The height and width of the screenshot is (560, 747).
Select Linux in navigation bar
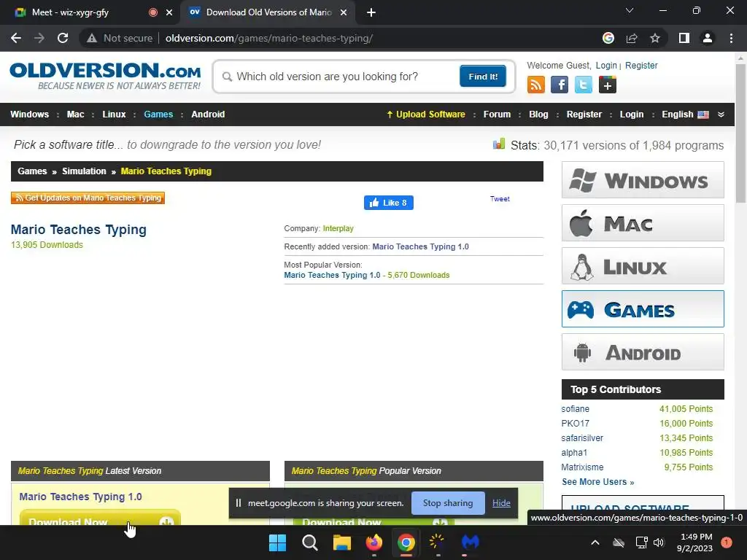pyautogui.click(x=114, y=114)
